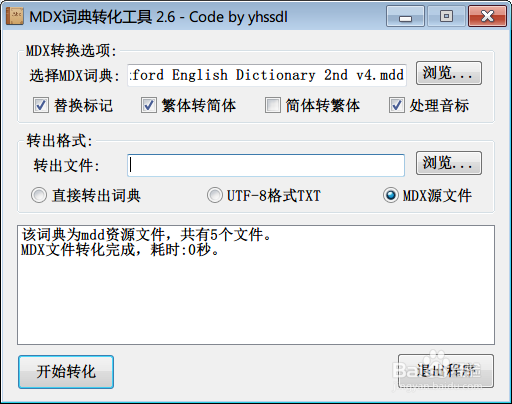The height and width of the screenshot is (404, 512).
Task: Minimize the MDX词典转化工具 window
Action: point(405,16)
